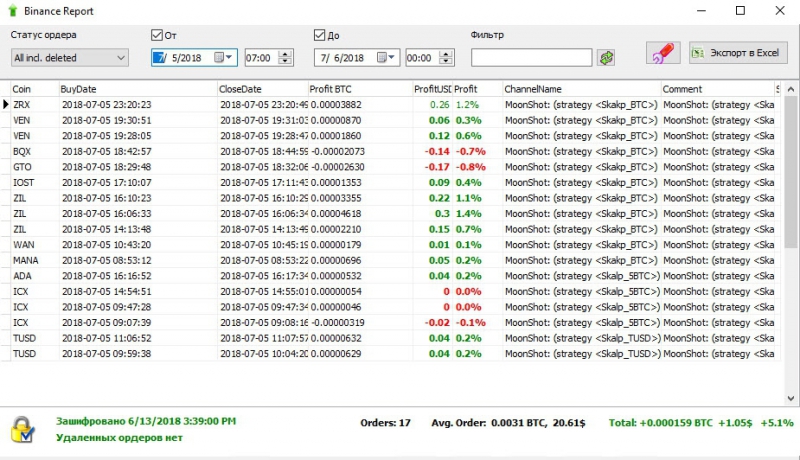Click the Orders: 17 status text
Image resolution: width=800 pixels, height=460 pixels.
385,423
